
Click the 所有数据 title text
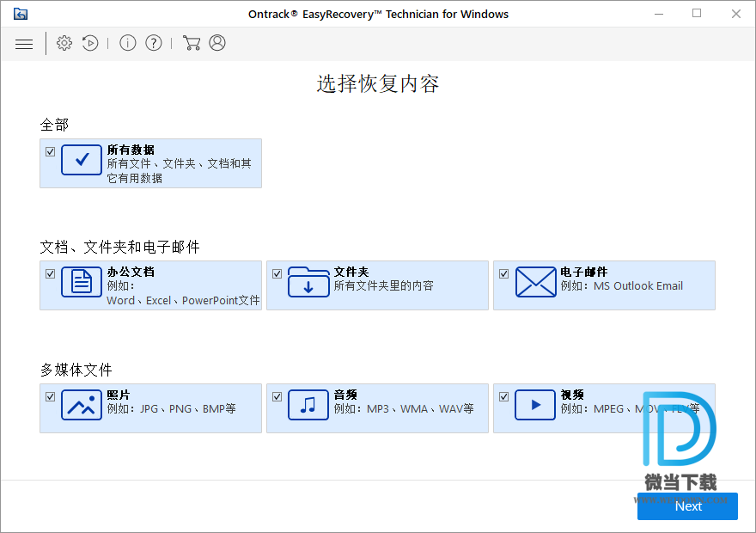coord(131,150)
